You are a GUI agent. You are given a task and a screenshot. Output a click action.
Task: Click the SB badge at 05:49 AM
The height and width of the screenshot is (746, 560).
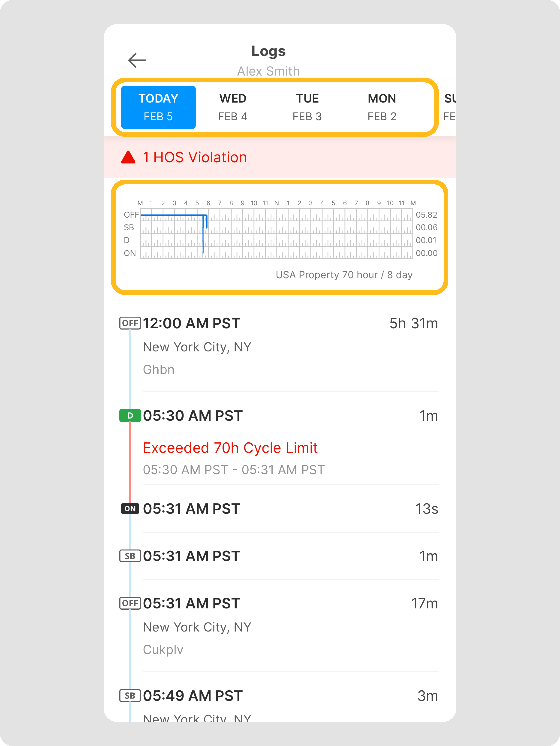coord(130,695)
